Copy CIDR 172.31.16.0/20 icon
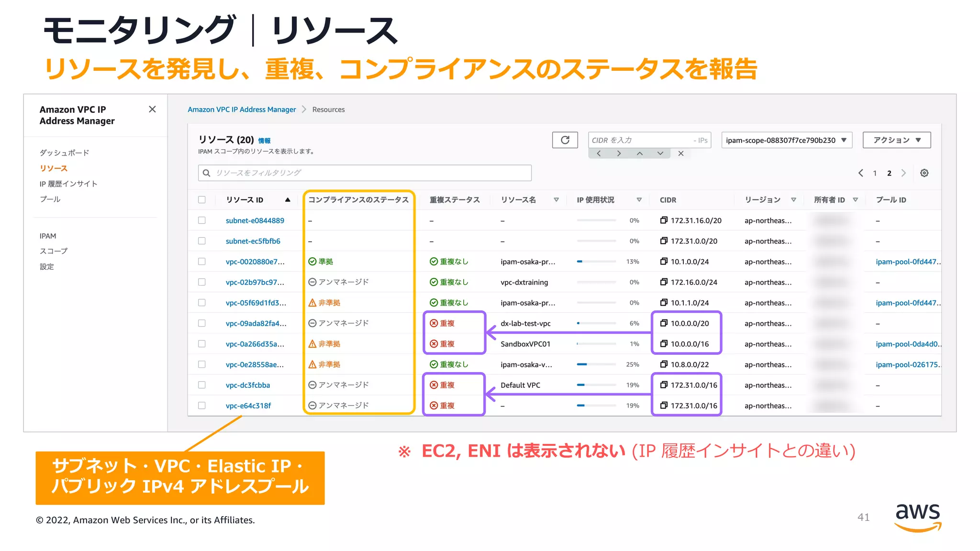The image size is (980, 551). 664,220
